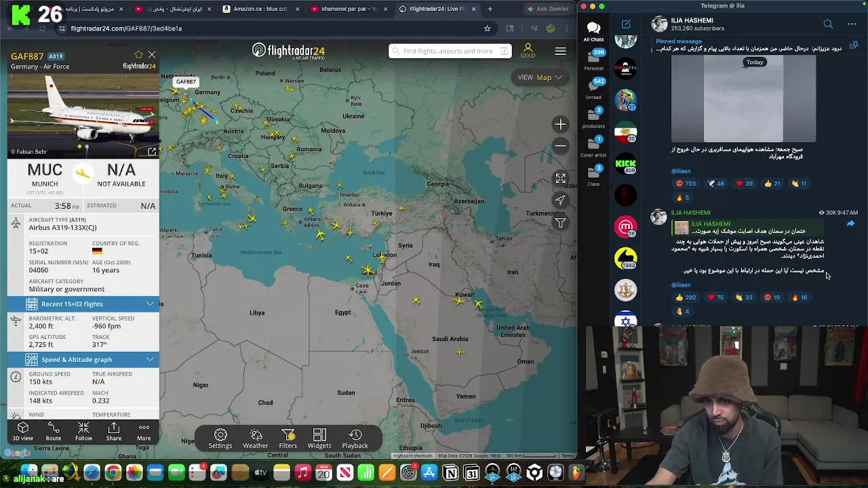The width and height of the screenshot is (868, 488).
Task: Favorite flight GAF887 with the star icon
Action: pos(139,55)
